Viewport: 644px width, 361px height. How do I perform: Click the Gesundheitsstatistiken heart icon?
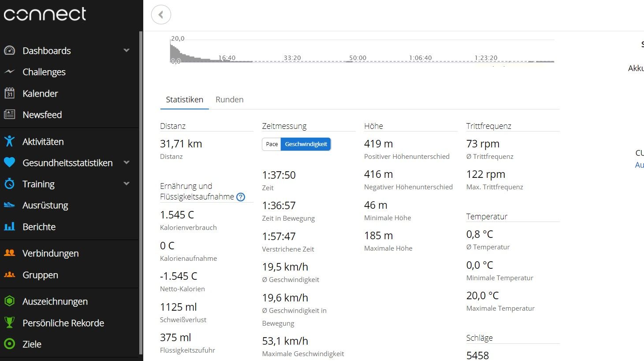[x=9, y=162]
